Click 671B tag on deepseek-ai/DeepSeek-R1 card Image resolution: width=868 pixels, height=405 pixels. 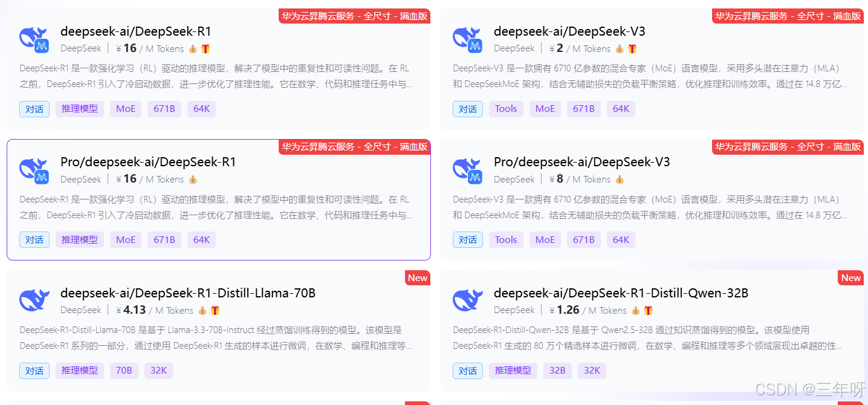164,109
